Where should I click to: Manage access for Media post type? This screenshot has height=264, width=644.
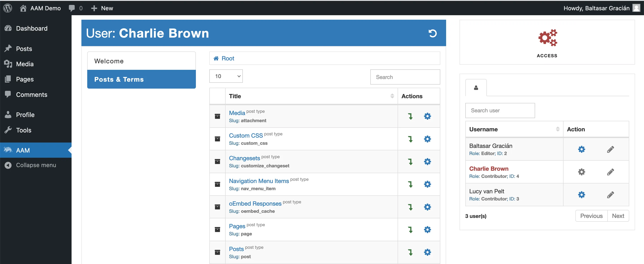click(427, 116)
